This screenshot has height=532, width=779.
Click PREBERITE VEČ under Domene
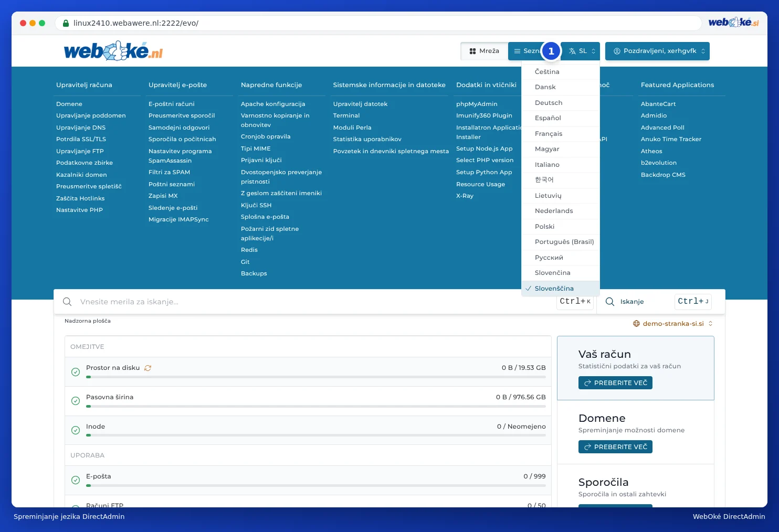(615, 447)
